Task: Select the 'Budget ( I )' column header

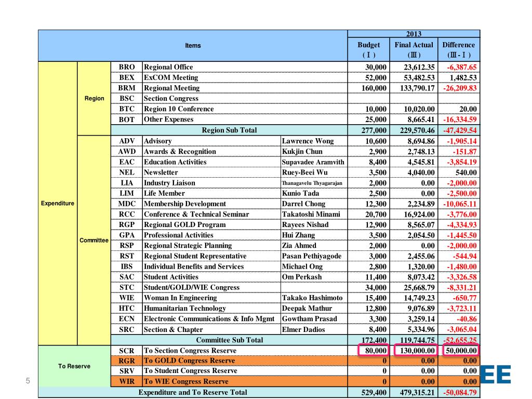Action: [x=369, y=49]
